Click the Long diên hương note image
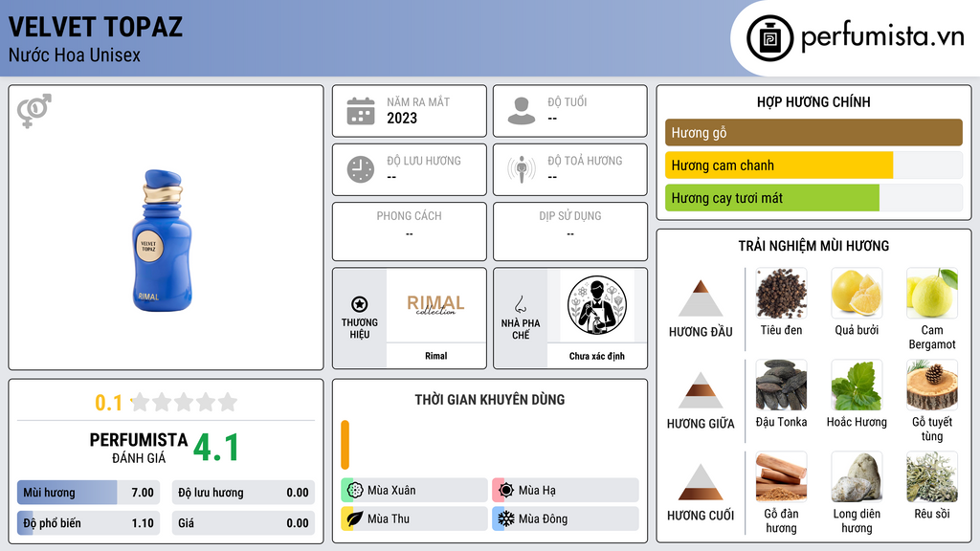Image resolution: width=980 pixels, height=551 pixels. pyautogui.click(x=857, y=477)
